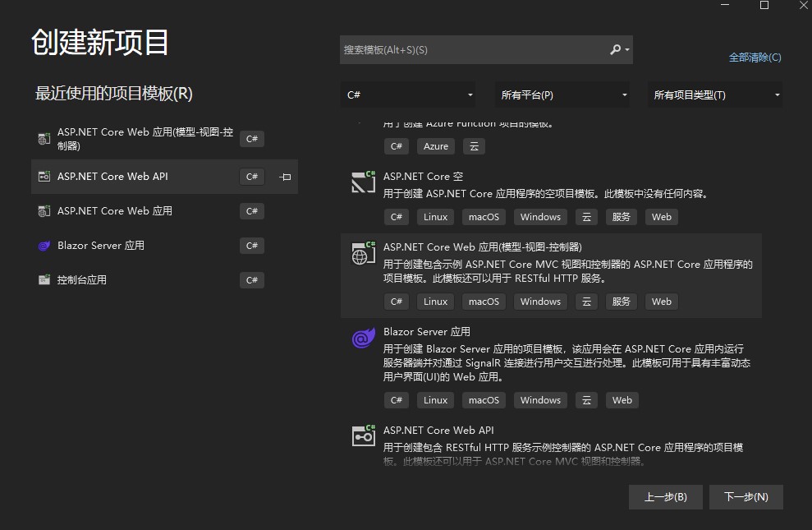The width and height of the screenshot is (812, 530).
Task: Click the recent ASP.NET Core Web API icon
Action: [44, 176]
